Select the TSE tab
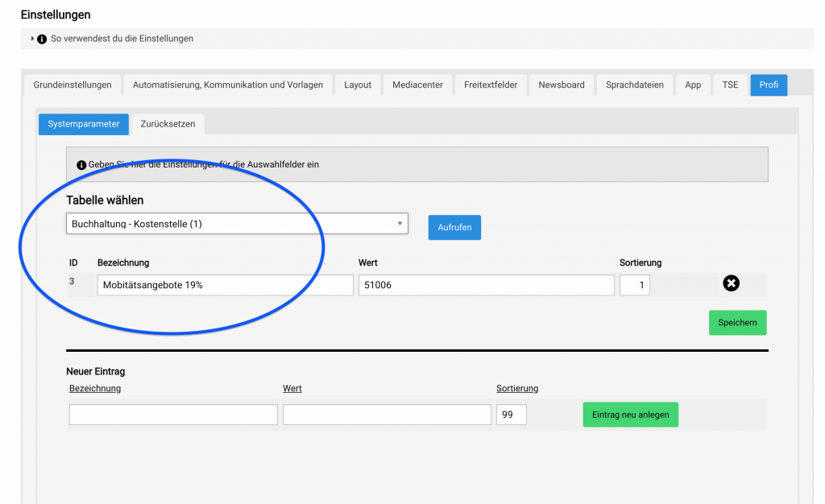This screenshot has height=504, width=825. point(730,85)
